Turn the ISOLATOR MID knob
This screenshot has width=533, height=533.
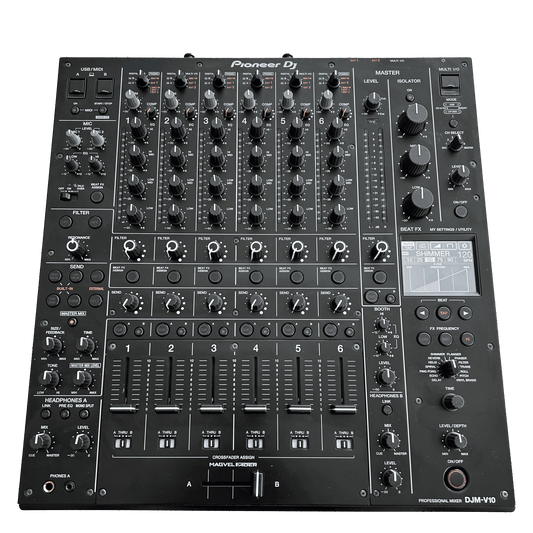tap(415, 160)
